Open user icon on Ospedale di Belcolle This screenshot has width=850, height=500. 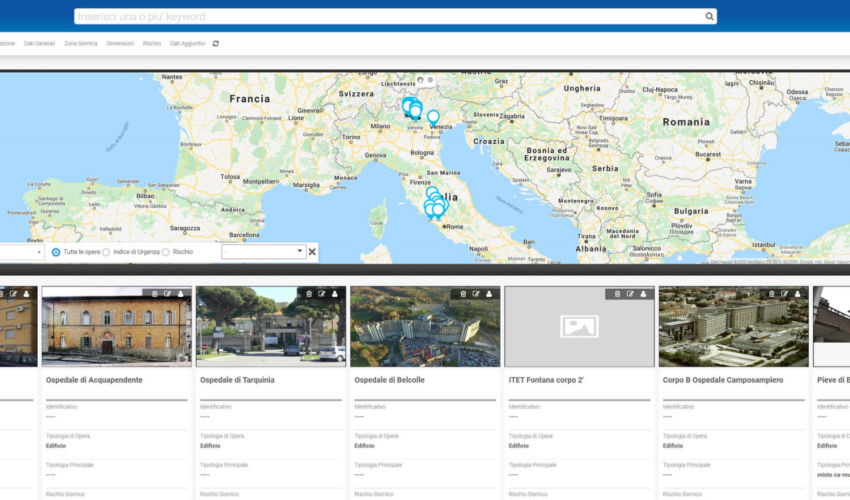[x=489, y=294]
